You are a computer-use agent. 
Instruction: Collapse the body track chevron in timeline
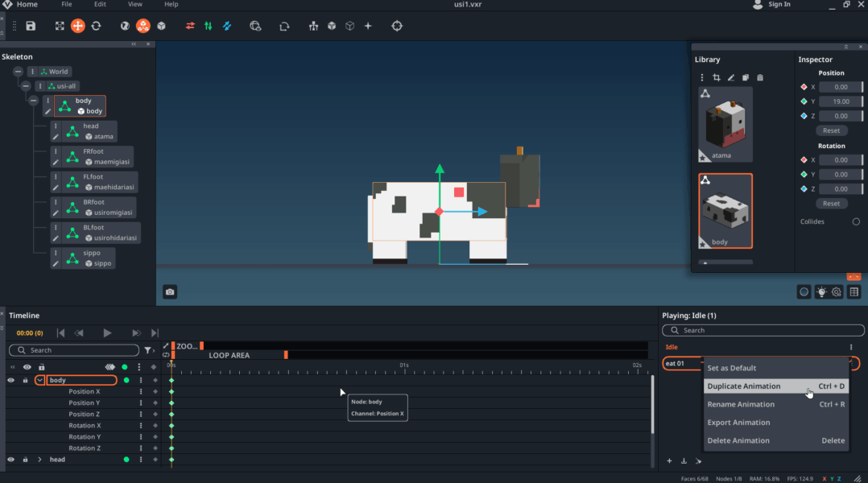pyautogui.click(x=40, y=380)
